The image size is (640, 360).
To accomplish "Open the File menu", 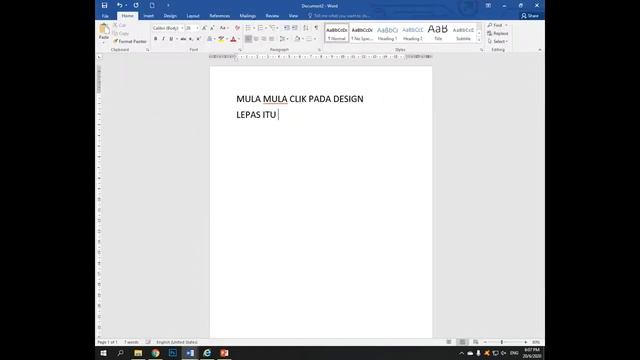I will pyautogui.click(x=105, y=16).
